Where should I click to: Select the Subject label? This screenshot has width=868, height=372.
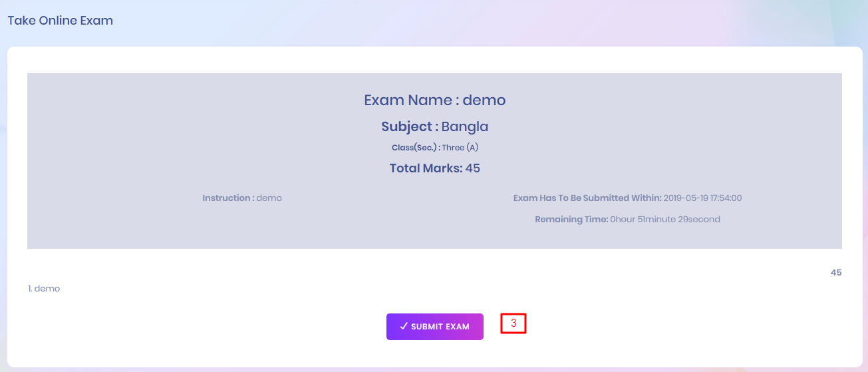(x=409, y=127)
